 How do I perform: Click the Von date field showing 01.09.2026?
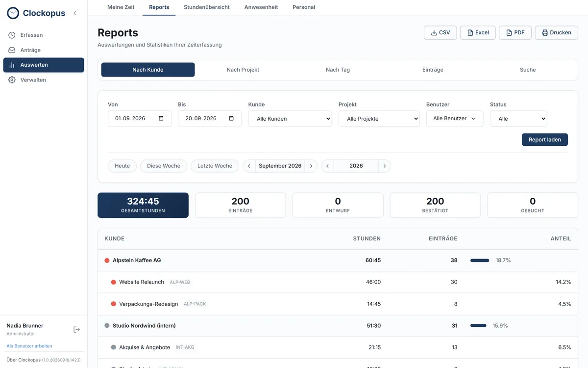(x=140, y=119)
